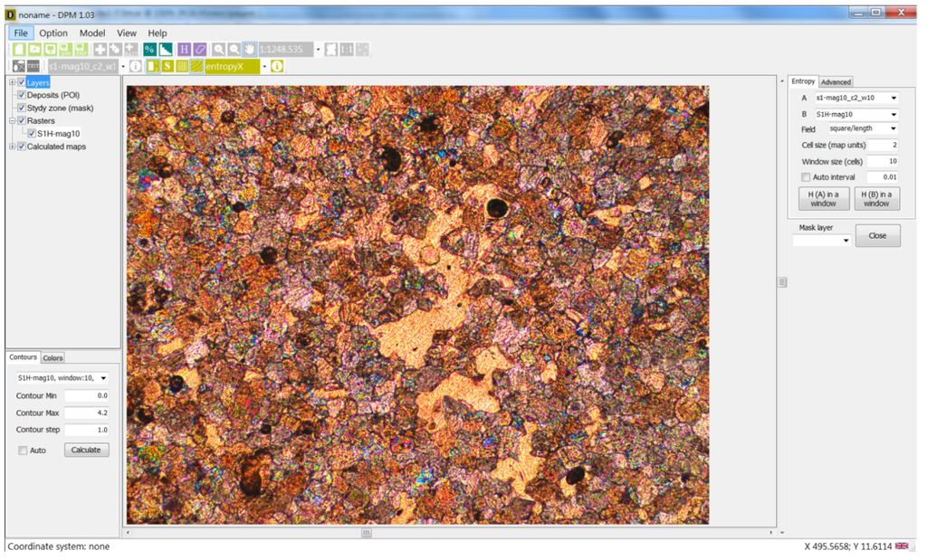Uncheck the Stydy zone (mask) layer
Image resolution: width=927 pixels, height=560 pixels.
click(21, 107)
